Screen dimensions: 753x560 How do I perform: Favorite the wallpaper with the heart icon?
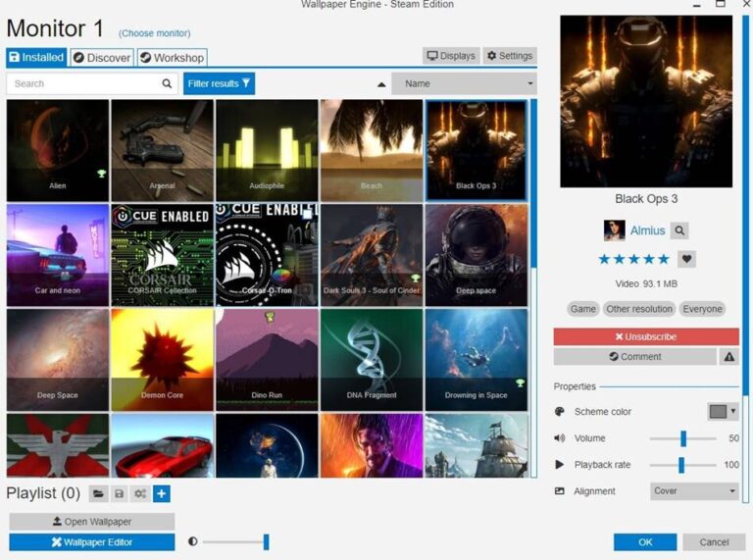(x=686, y=259)
